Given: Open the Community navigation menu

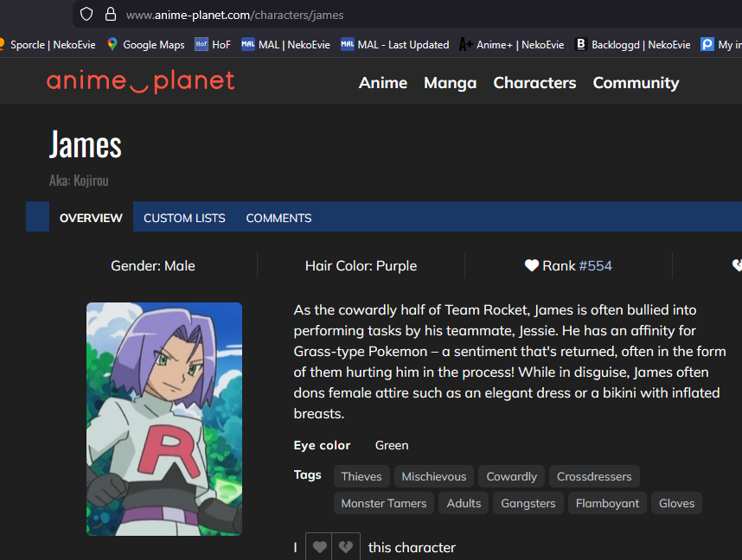Looking at the screenshot, I should pyautogui.click(x=636, y=83).
